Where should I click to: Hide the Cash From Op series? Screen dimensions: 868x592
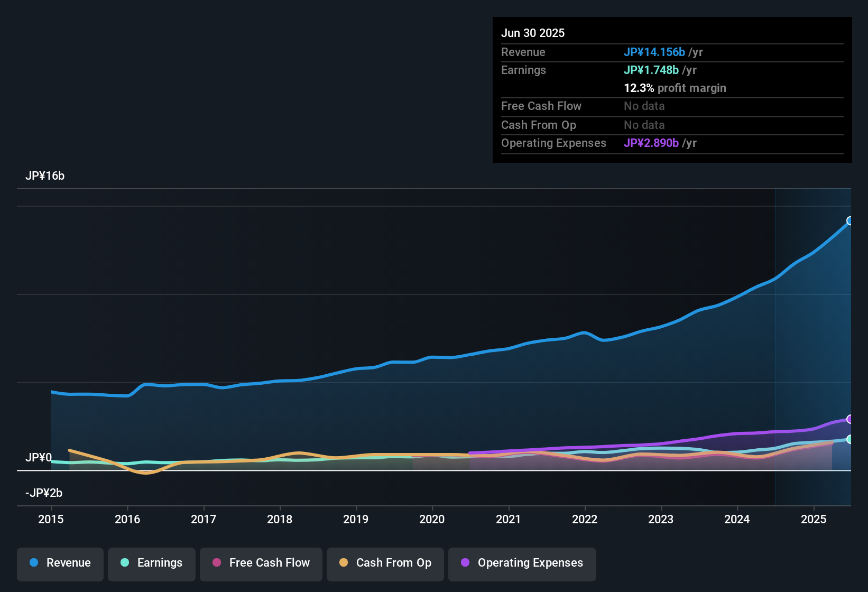click(385, 564)
